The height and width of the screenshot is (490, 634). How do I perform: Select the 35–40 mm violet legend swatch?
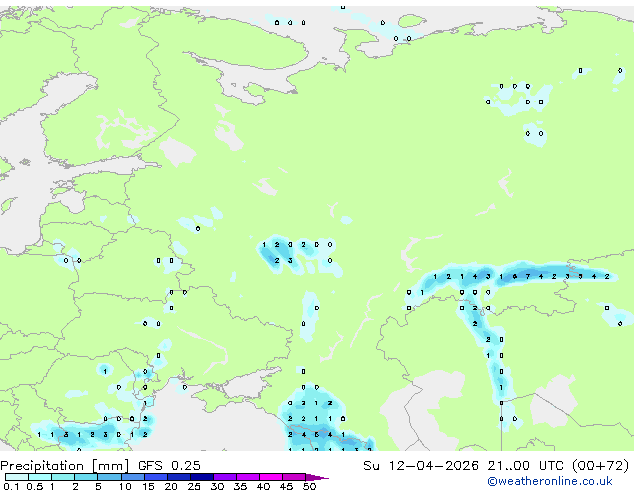tap(247, 477)
